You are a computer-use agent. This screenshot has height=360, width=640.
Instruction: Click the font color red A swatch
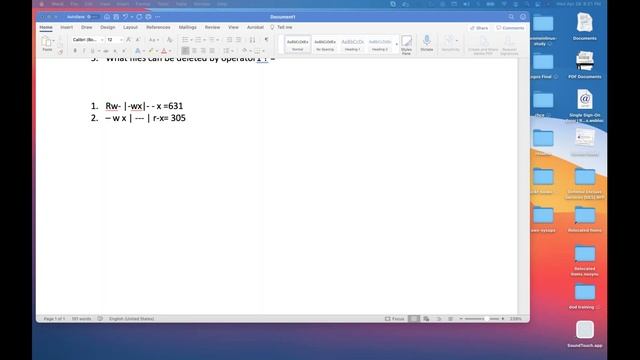164,51
